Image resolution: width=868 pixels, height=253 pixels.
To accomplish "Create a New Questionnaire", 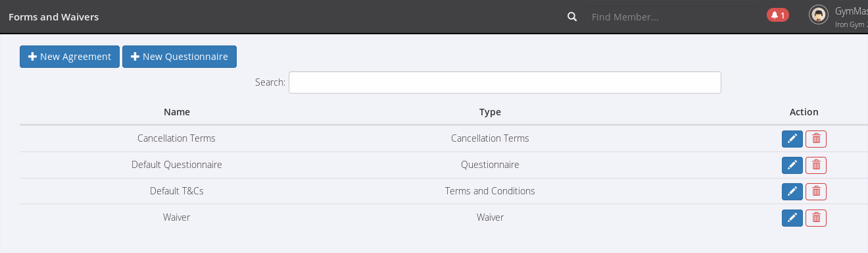I will pos(180,57).
